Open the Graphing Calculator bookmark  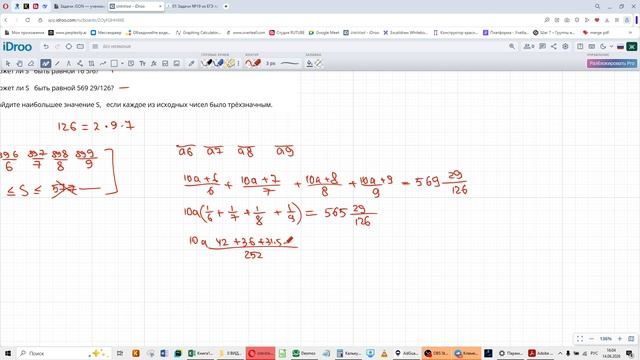[198, 33]
